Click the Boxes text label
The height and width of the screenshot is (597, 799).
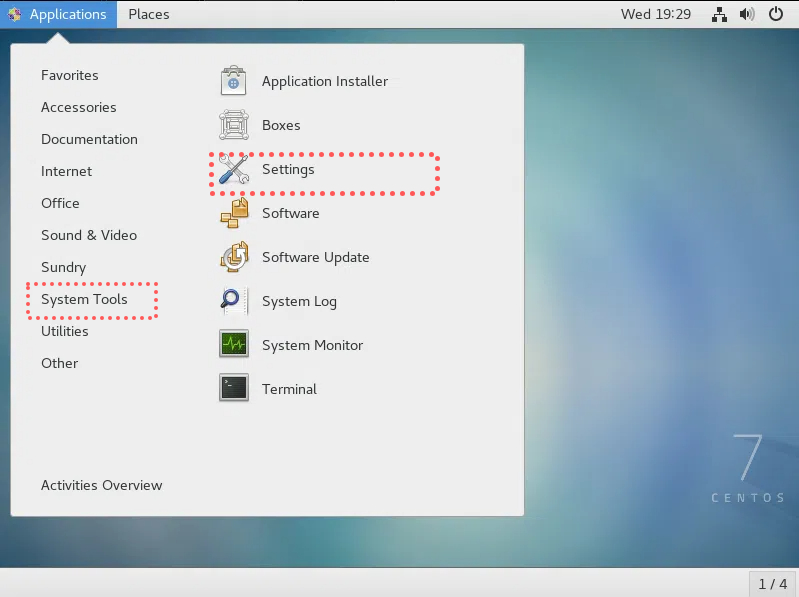281,125
